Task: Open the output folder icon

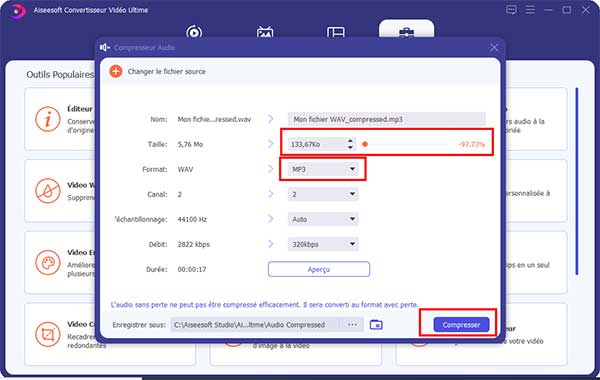Action: (x=376, y=325)
